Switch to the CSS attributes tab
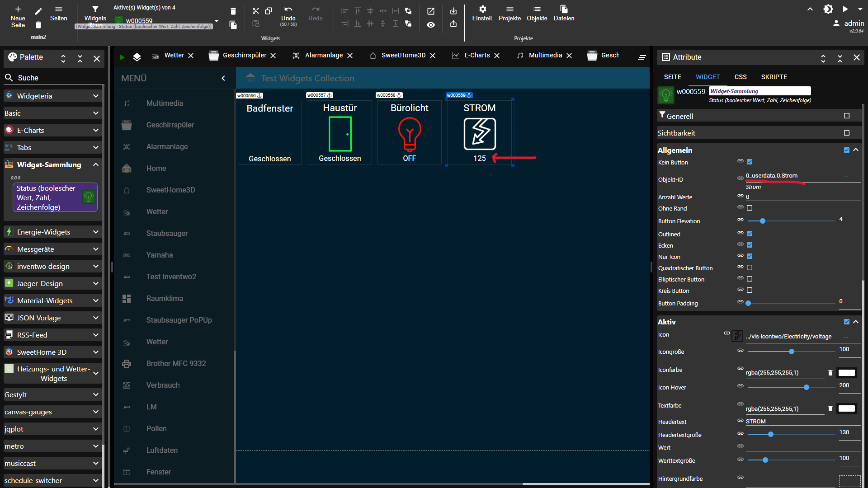Screen dimensions: 868x488 click(x=741, y=77)
